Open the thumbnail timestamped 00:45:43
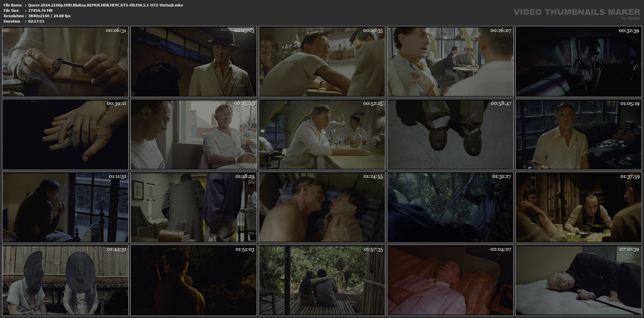644x318 pixels. pyautogui.click(x=194, y=134)
